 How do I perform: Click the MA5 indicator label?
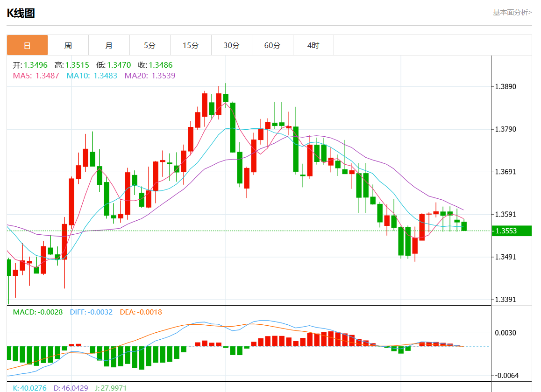pyautogui.click(x=36, y=76)
